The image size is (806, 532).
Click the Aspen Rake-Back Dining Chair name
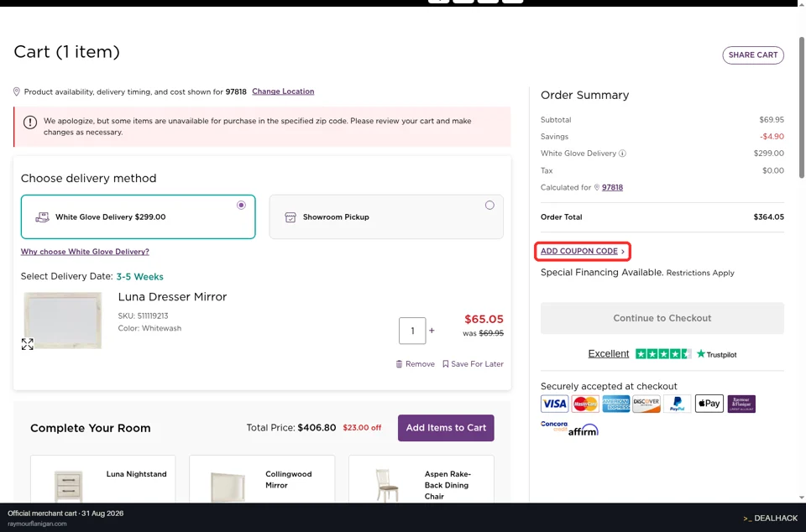point(447,485)
